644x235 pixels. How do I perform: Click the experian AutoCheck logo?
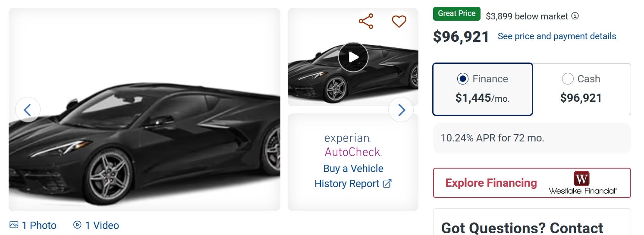point(353,145)
